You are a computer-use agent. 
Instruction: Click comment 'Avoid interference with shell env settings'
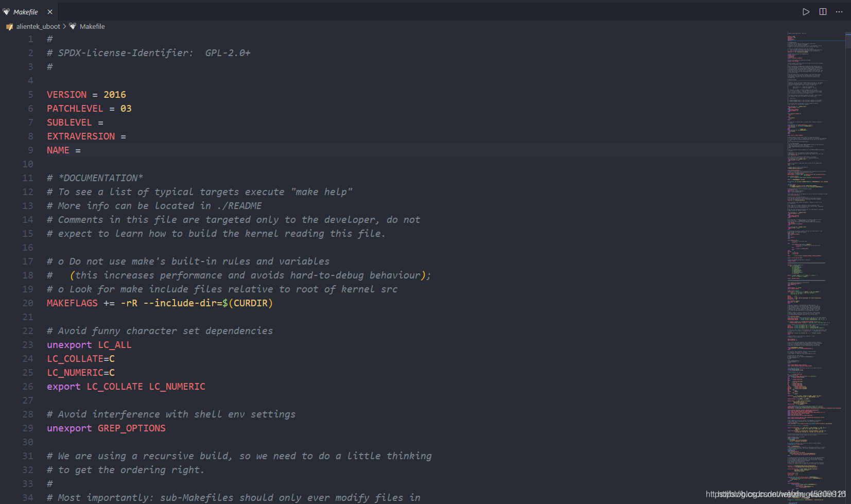tap(171, 414)
